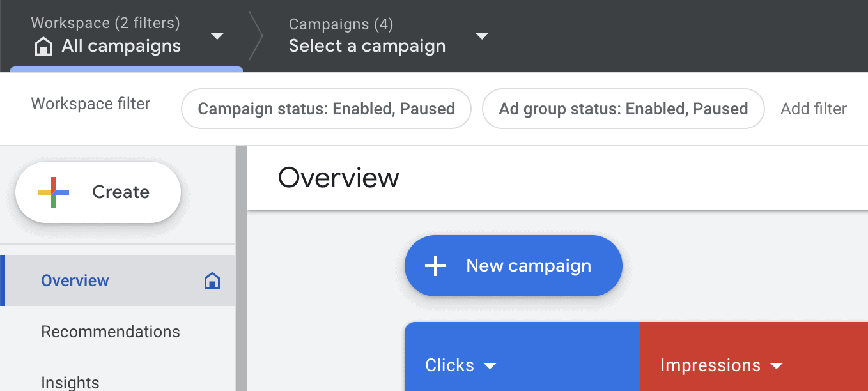Click Add filter in the workspace bar
The width and height of the screenshot is (868, 391).
(813, 109)
